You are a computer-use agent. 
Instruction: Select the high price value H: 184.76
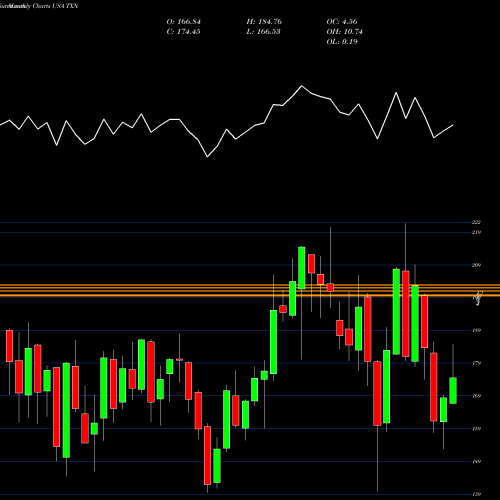(264, 22)
